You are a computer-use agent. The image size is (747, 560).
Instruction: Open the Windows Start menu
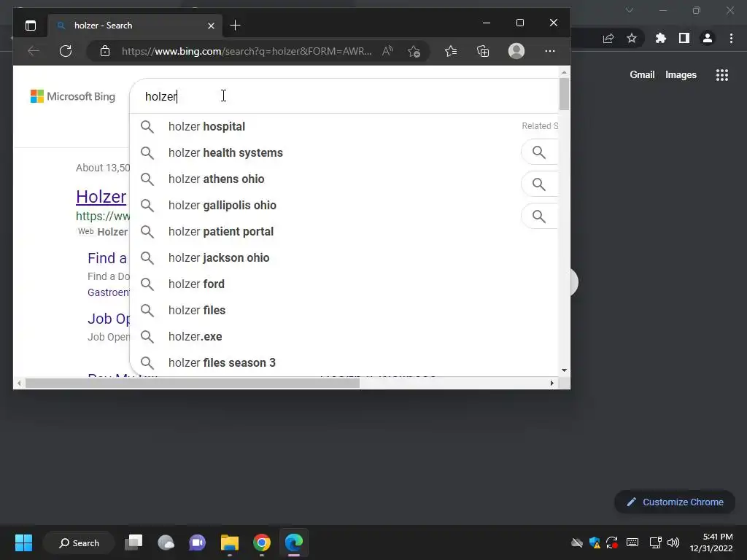(x=23, y=542)
